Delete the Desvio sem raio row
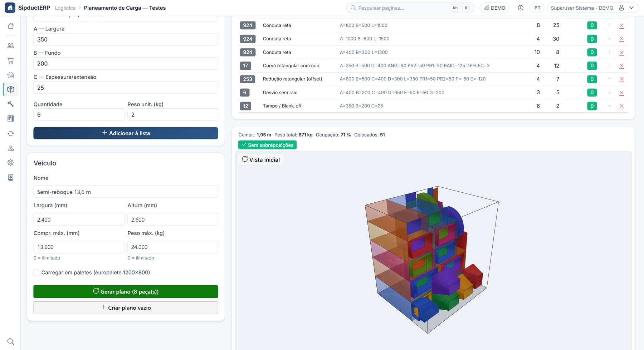 pyautogui.click(x=621, y=93)
